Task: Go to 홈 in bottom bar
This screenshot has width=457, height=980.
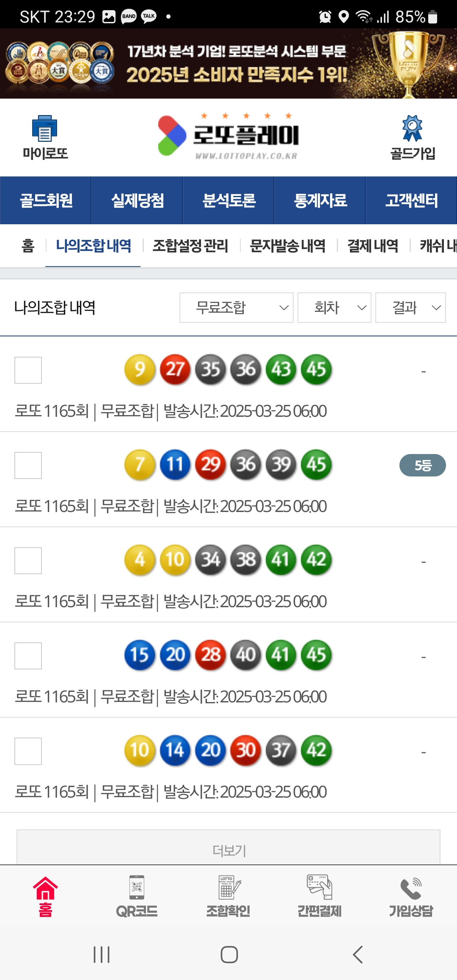Action: [x=45, y=896]
